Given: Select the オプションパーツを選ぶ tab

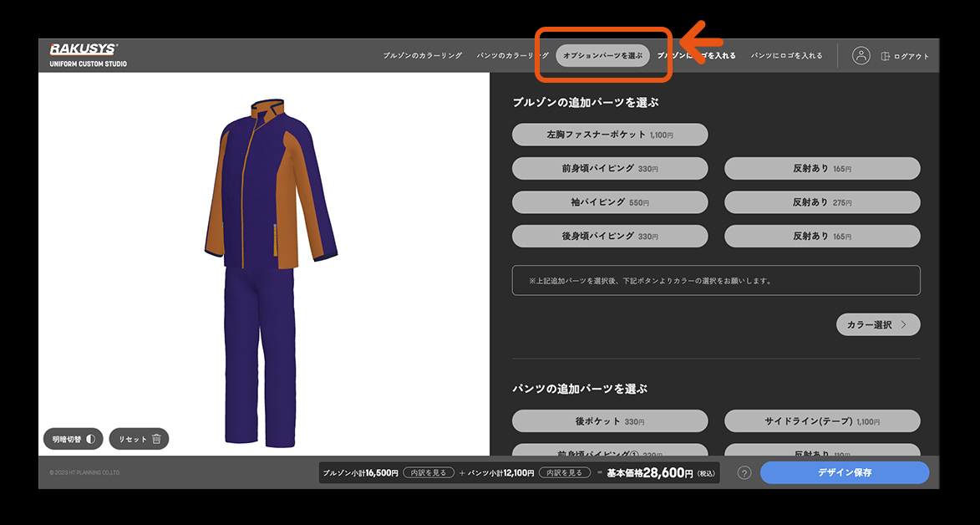Looking at the screenshot, I should (602, 56).
